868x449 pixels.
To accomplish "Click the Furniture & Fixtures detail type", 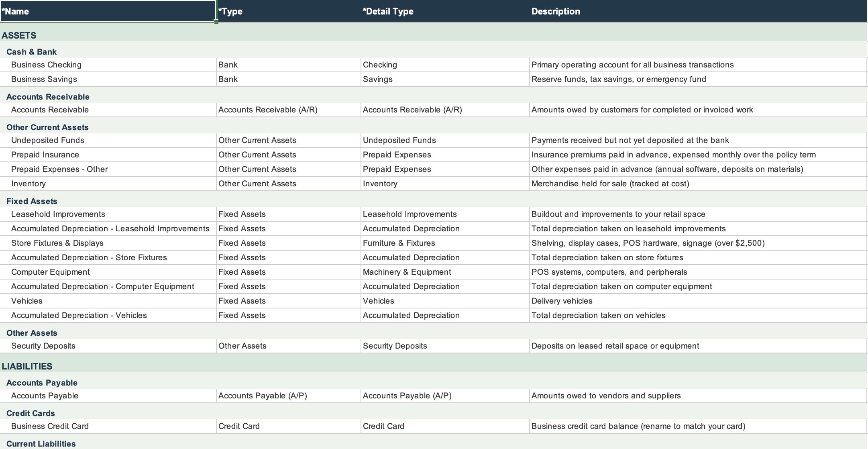I will [x=445, y=243].
